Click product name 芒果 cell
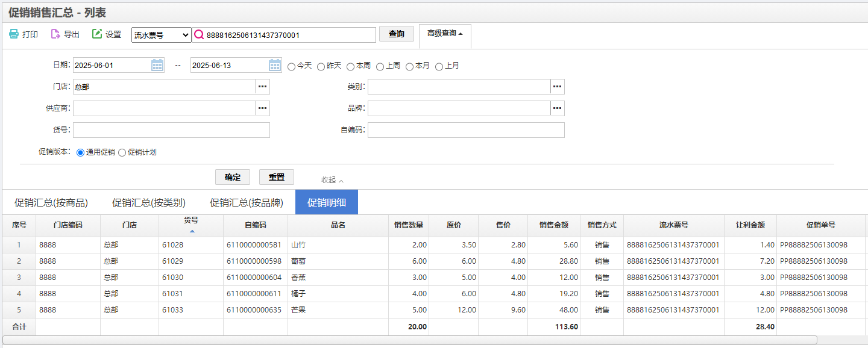 pyautogui.click(x=338, y=310)
